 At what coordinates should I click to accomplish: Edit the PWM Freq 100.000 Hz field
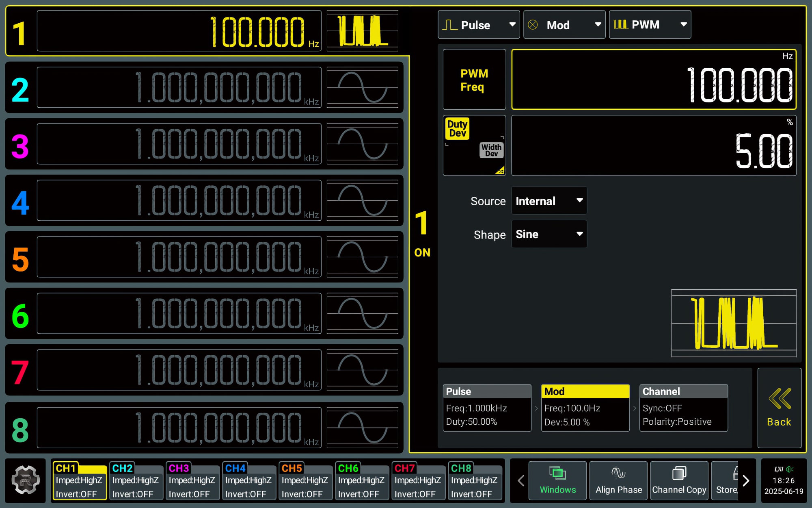pyautogui.click(x=654, y=80)
